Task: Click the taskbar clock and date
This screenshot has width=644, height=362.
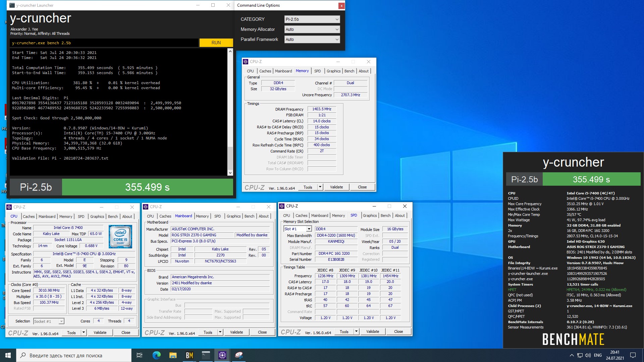Action: 615,355
